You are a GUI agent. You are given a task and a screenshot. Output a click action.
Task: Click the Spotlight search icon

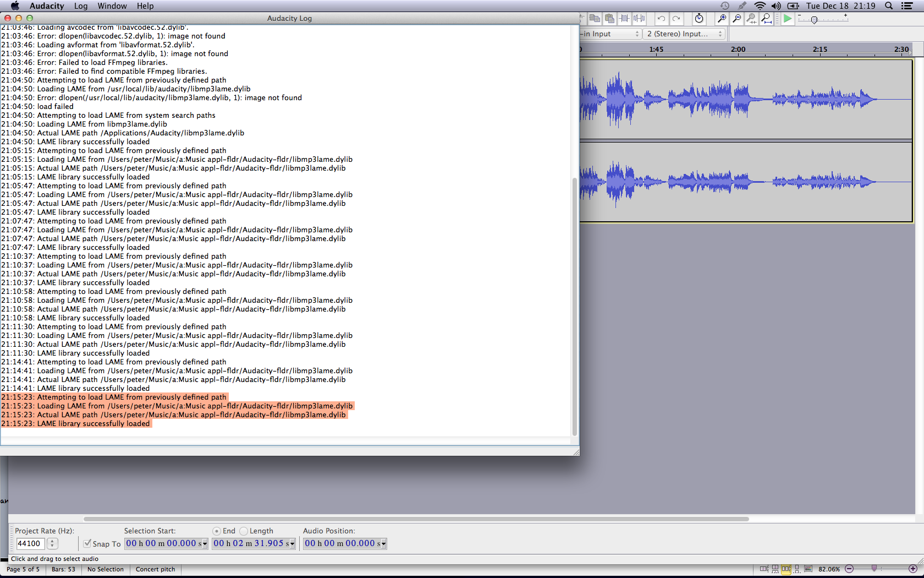(889, 6)
